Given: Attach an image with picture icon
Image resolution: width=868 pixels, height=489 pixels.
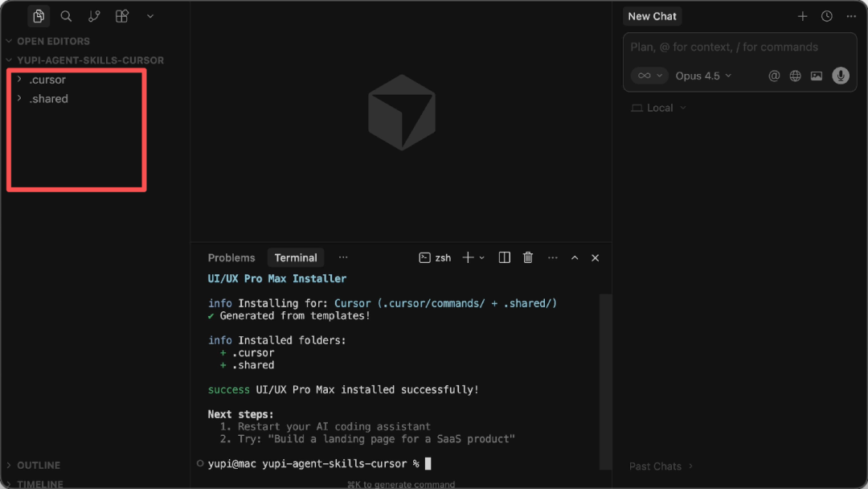Looking at the screenshot, I should [817, 76].
